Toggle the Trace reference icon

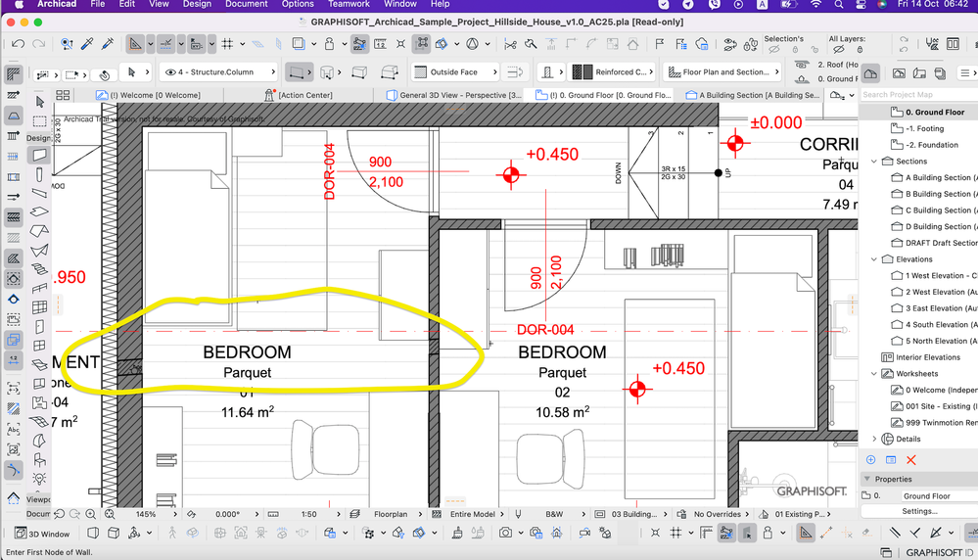point(299,44)
